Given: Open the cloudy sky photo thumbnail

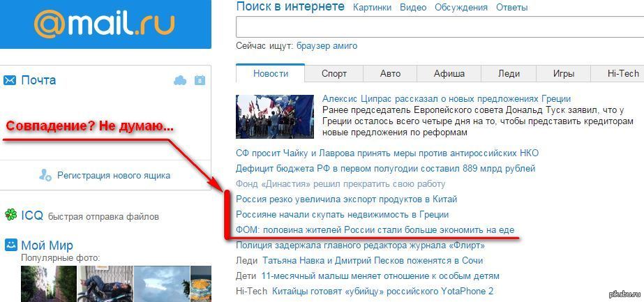Looking at the screenshot, I should pos(162,284).
